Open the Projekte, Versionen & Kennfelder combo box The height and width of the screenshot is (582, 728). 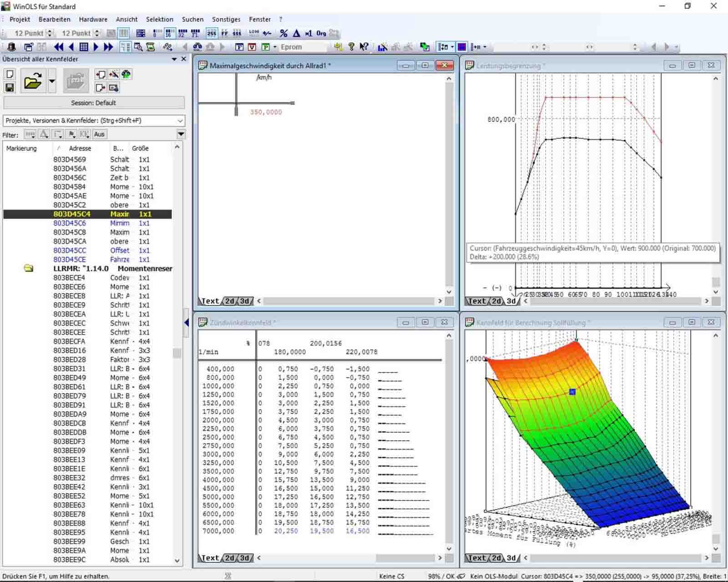click(94, 120)
